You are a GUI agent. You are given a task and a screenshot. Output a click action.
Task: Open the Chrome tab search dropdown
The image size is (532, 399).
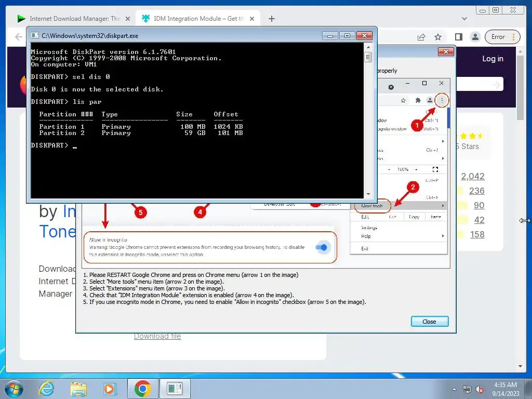pos(464,19)
